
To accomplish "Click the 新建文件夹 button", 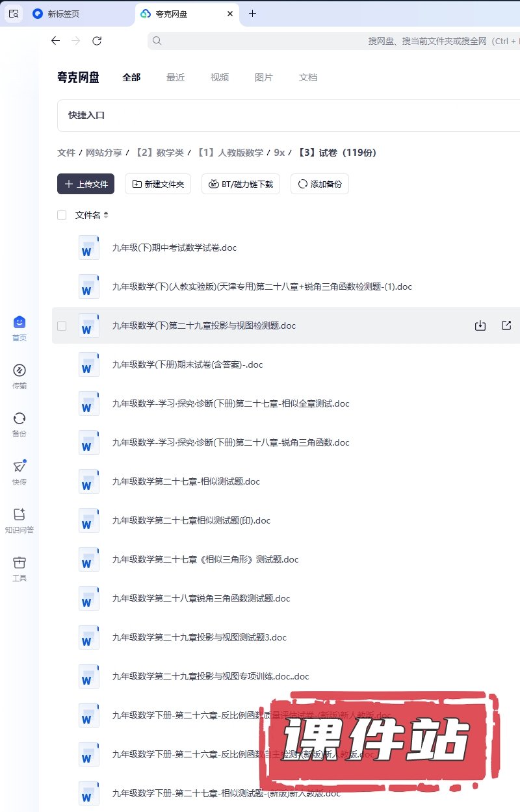I will tap(158, 184).
